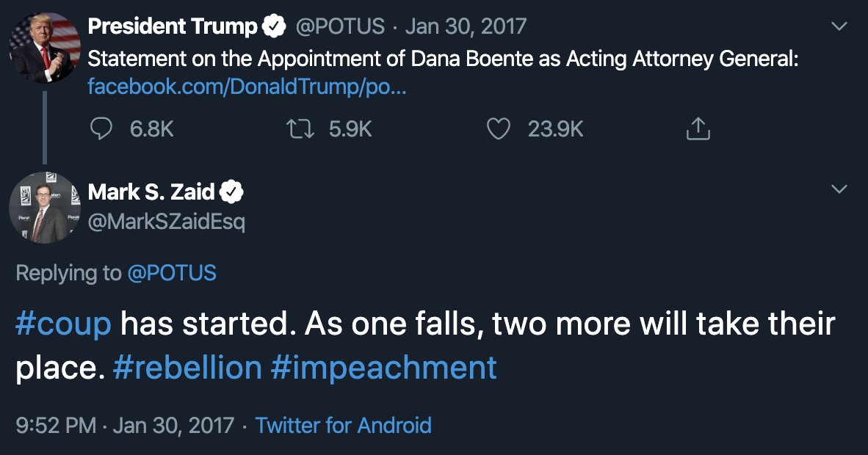Screen dimensions: 868x455
Task: Click the #impeachment hashtag
Action: tap(383, 367)
